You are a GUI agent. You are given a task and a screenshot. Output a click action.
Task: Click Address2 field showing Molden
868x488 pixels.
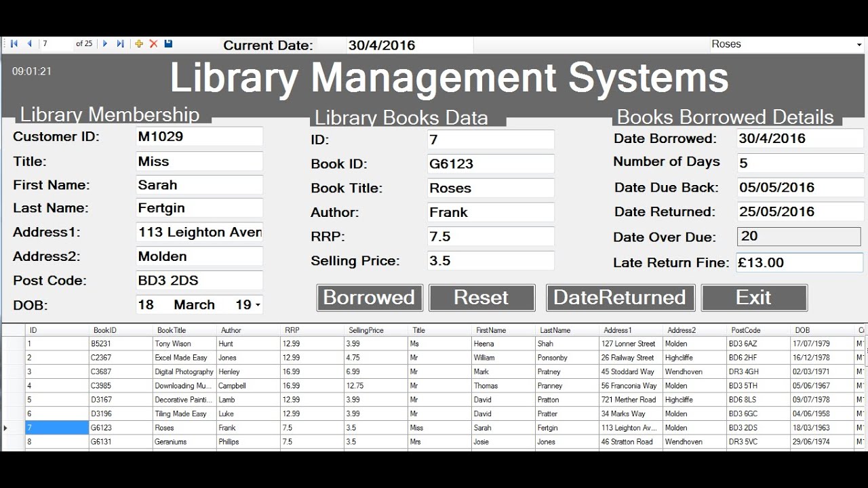pyautogui.click(x=199, y=256)
